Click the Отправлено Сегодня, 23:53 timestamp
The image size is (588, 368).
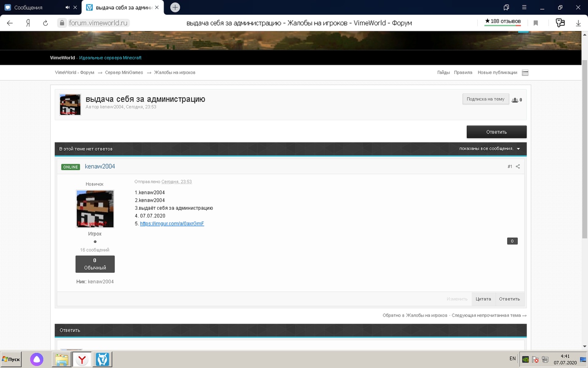tap(163, 182)
